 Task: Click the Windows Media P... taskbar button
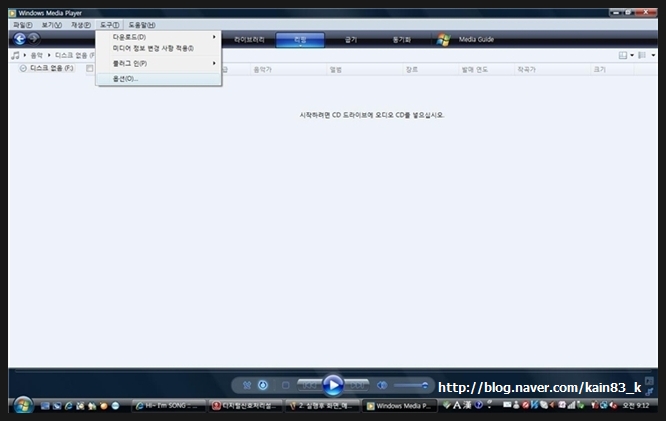click(400, 406)
